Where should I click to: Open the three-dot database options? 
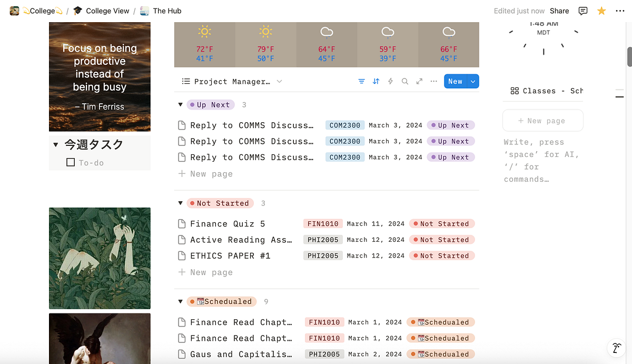pos(434,82)
